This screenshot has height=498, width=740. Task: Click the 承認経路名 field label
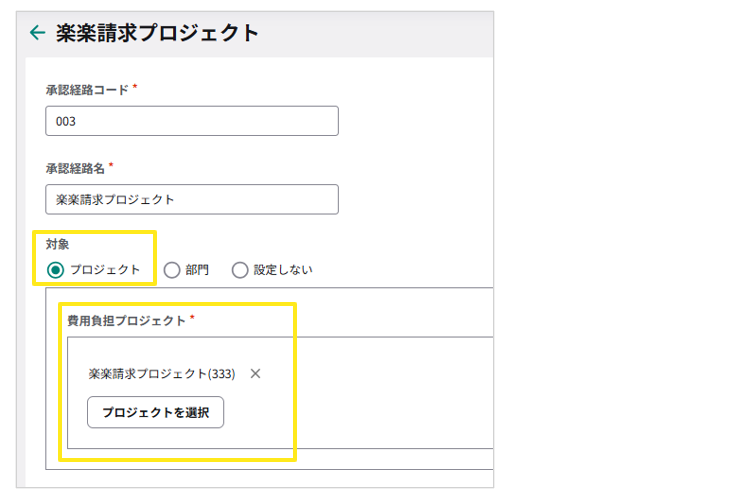tap(75, 167)
